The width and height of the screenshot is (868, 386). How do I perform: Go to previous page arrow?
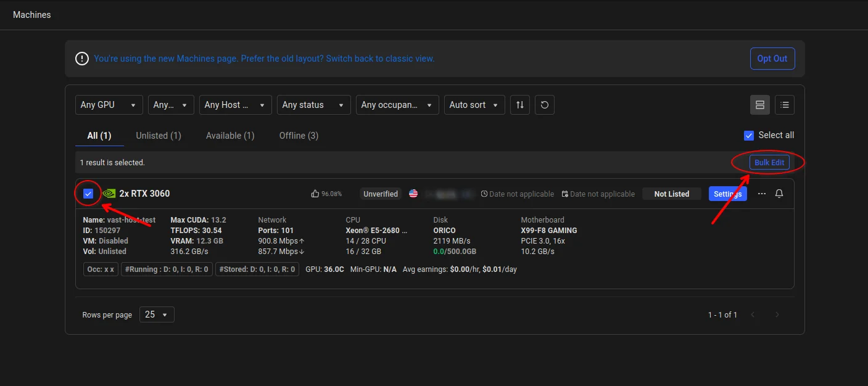coord(753,314)
